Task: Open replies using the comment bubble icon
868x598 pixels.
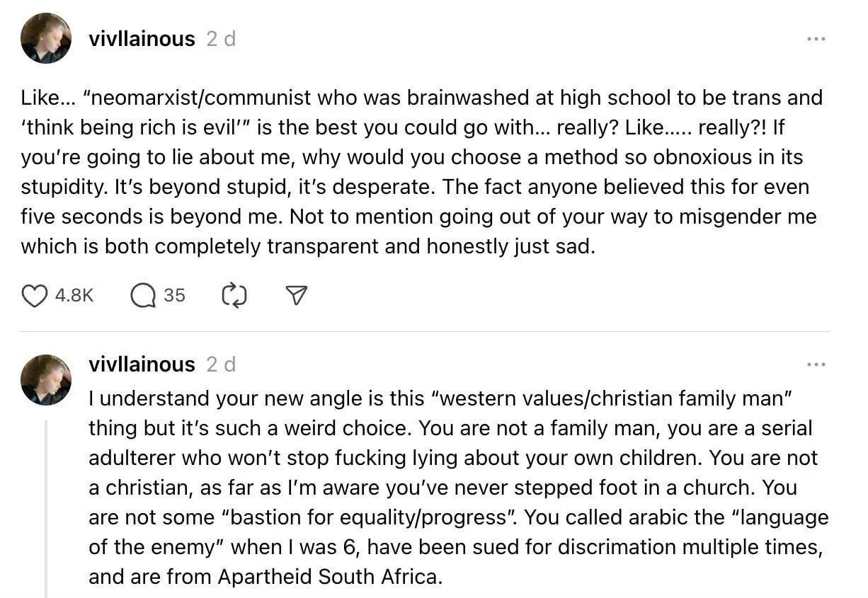Action: [143, 295]
